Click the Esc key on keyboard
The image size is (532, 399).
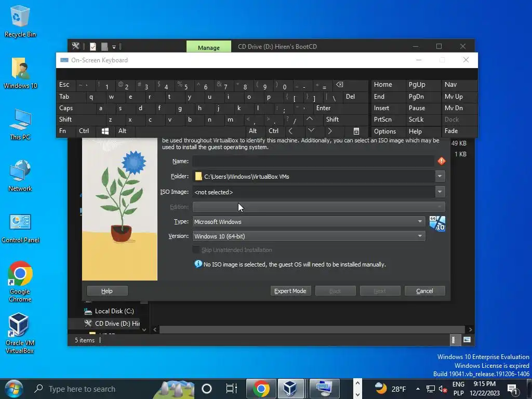click(66, 85)
